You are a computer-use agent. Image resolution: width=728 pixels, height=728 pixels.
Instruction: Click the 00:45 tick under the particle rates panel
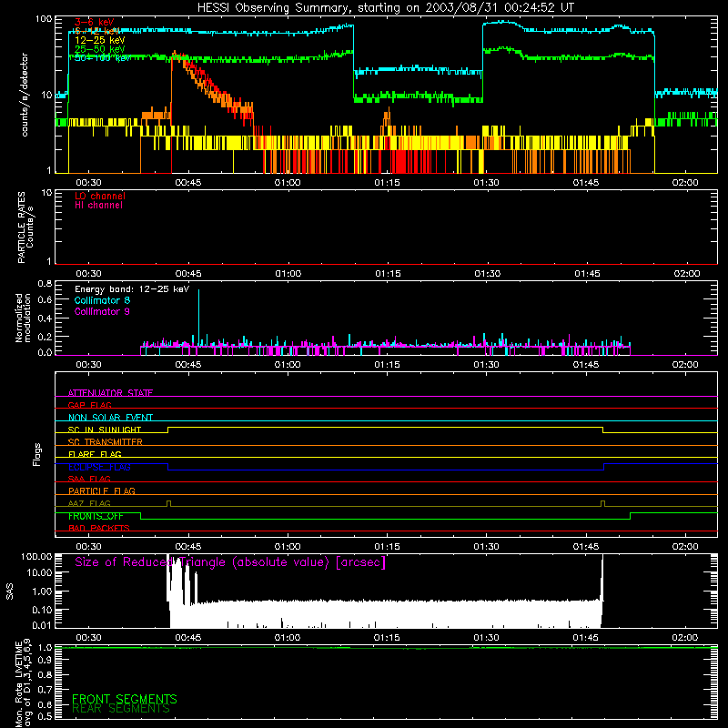tap(188, 274)
